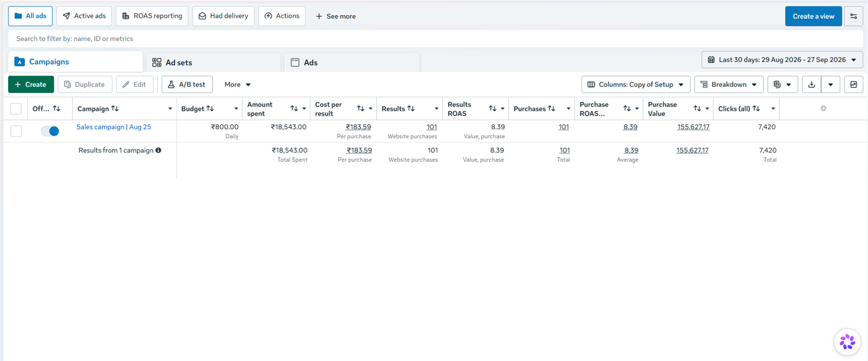
Task: Select the Had delivery view
Action: click(x=223, y=16)
